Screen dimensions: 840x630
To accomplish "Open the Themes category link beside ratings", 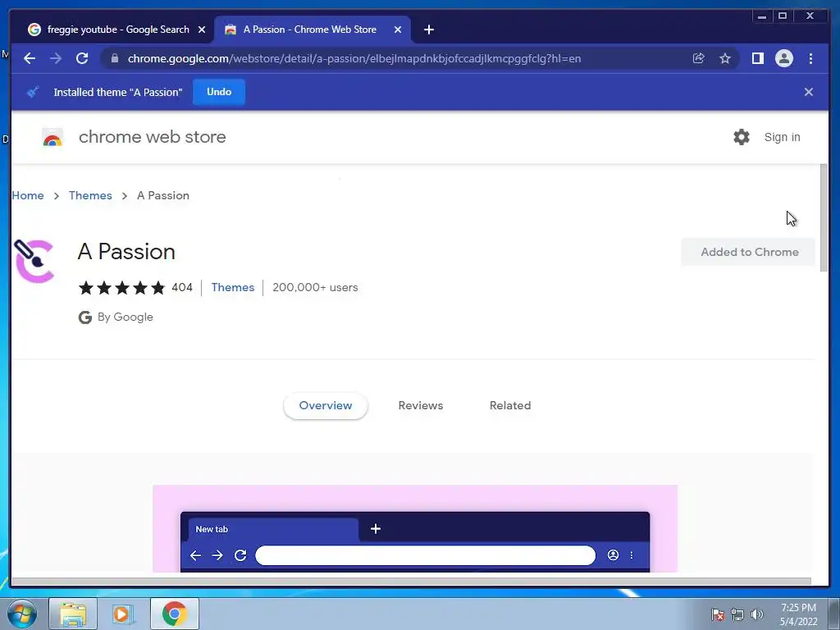I will 232,288.
